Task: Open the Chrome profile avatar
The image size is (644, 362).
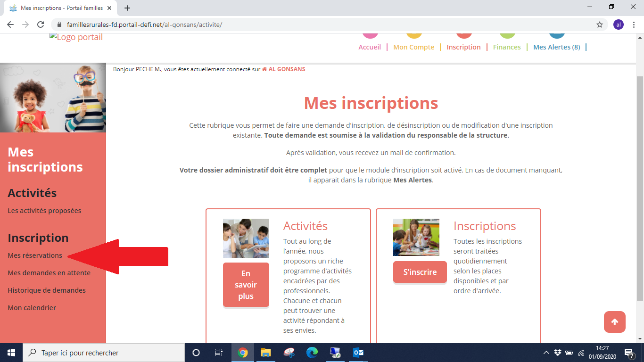Action: pyautogui.click(x=619, y=25)
